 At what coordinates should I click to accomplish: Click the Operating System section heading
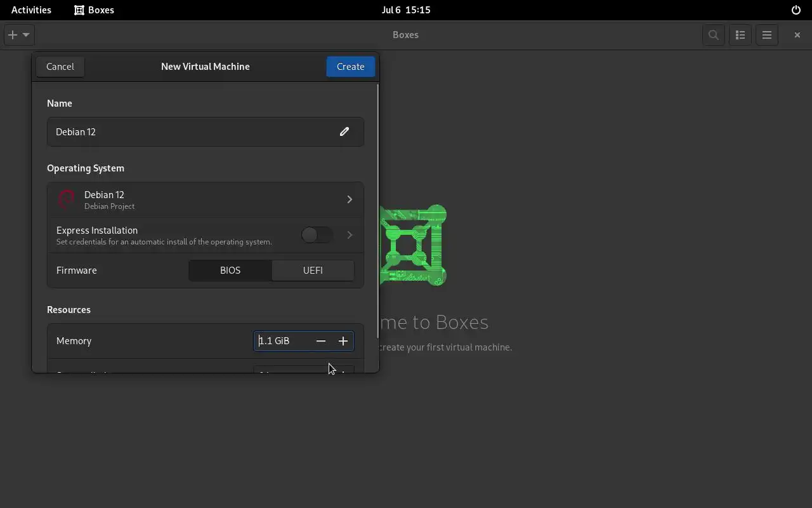86,168
